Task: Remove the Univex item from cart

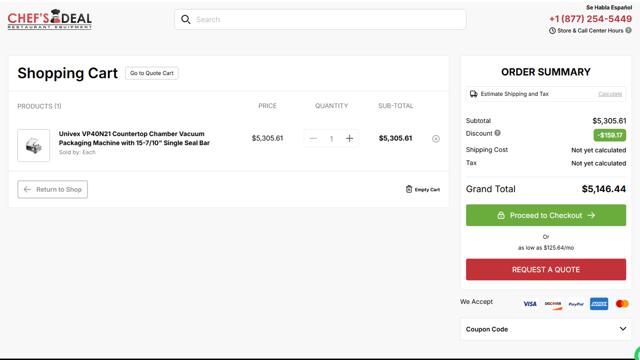Action: click(436, 139)
